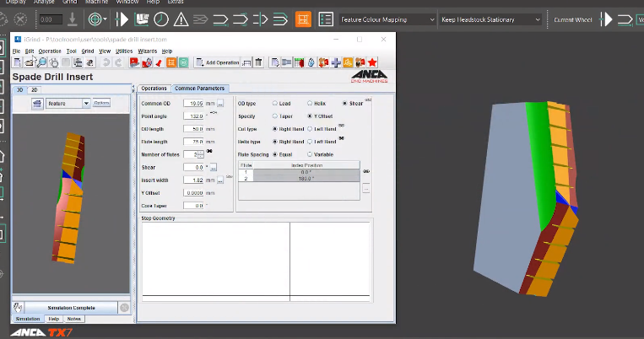Click the warning triangle icon

pyautogui.click(x=181, y=19)
